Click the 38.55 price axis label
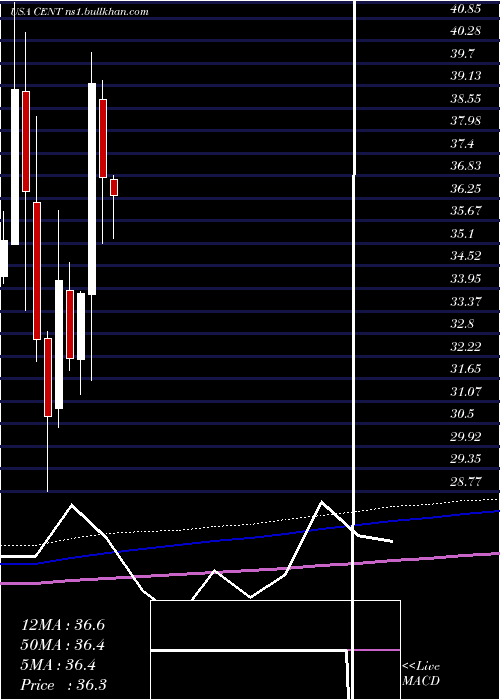The height and width of the screenshot is (700, 500). [x=466, y=99]
